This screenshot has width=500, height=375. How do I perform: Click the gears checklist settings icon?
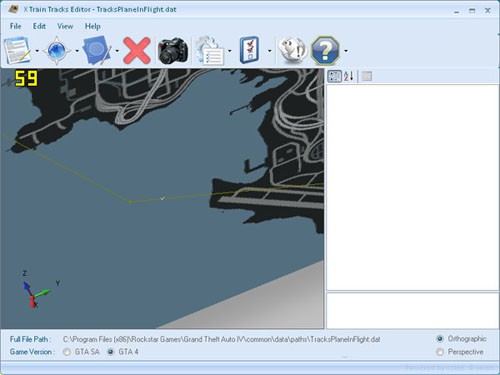(x=210, y=51)
